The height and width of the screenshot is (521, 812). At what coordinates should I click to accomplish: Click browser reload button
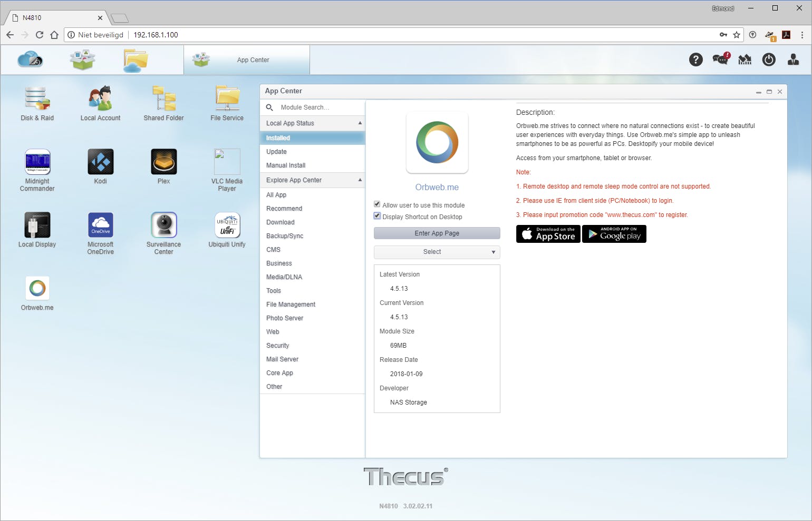(39, 35)
